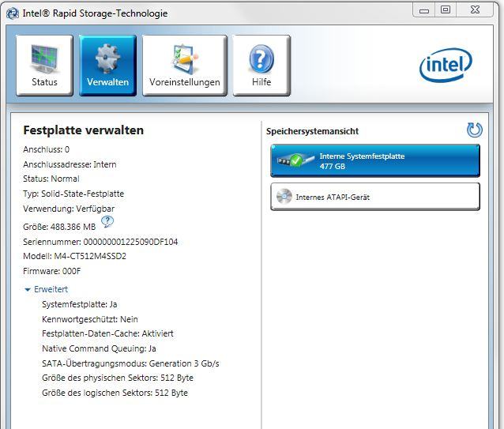Image resolution: width=504 pixels, height=429 pixels.
Task: Click the Erweitert link label
Action: (x=51, y=289)
